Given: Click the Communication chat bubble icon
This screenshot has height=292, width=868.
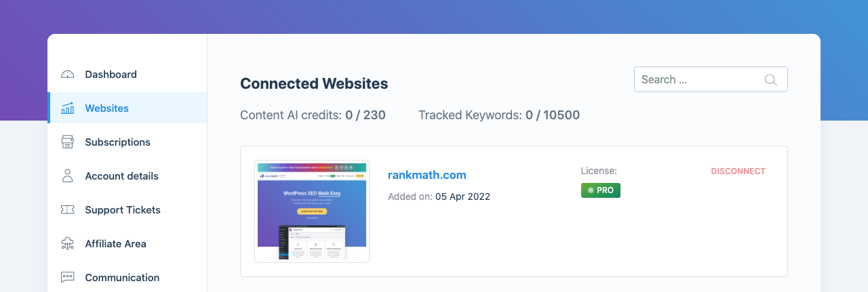Looking at the screenshot, I should (67, 277).
